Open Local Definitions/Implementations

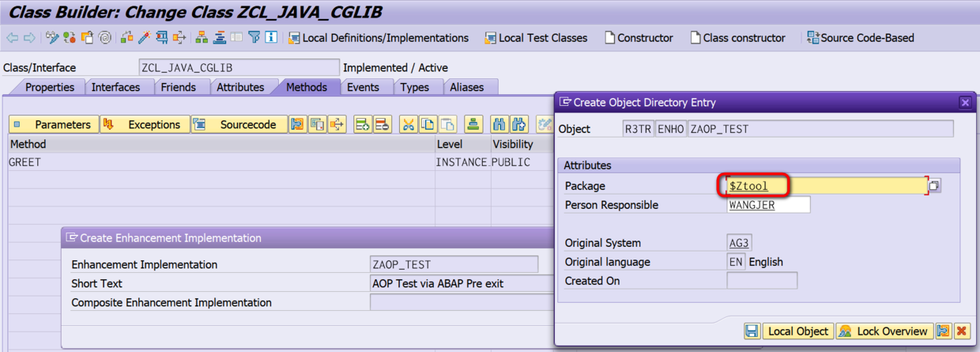click(x=378, y=37)
